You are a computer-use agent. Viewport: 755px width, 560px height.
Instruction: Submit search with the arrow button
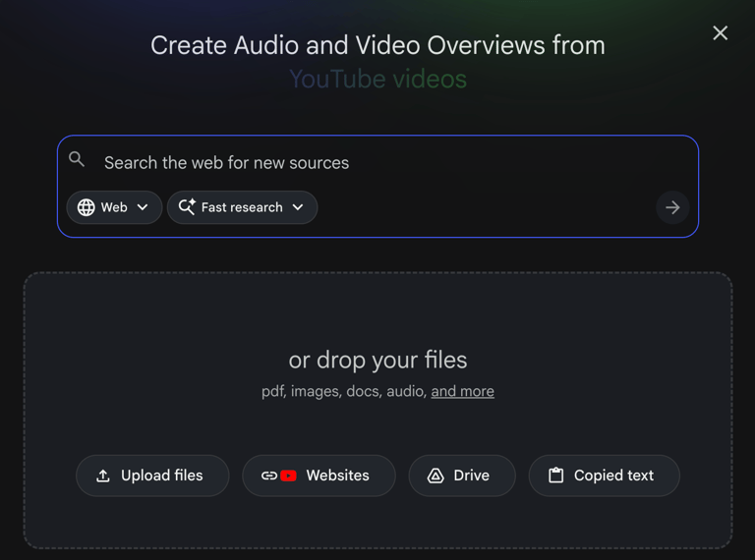coord(672,207)
